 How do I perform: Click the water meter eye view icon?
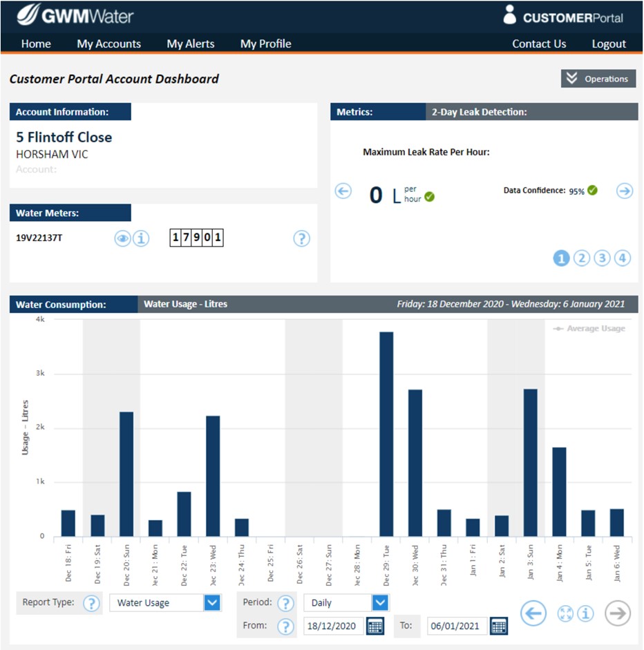[122, 239]
